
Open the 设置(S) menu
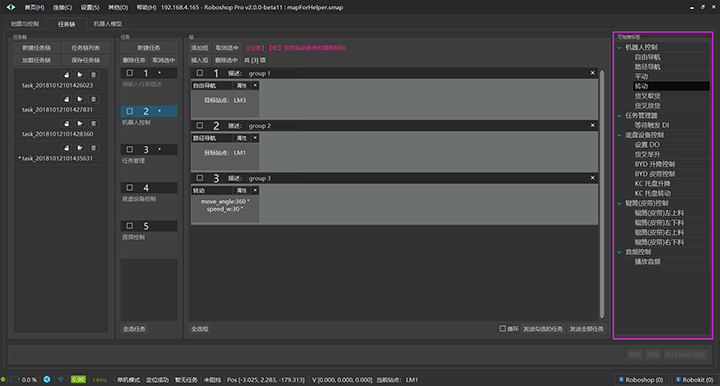(90, 7)
